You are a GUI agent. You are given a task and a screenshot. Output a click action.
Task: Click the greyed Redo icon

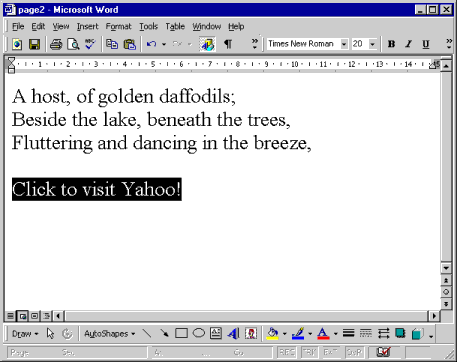[x=177, y=44]
